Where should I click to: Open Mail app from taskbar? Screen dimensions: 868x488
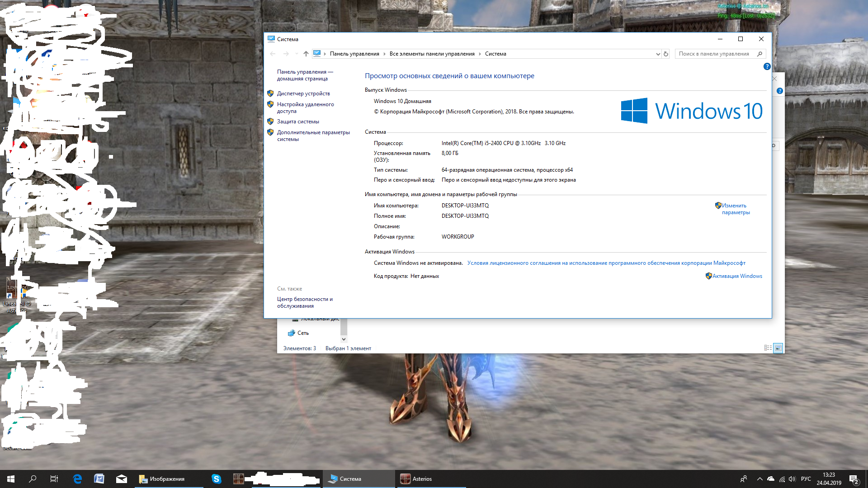click(121, 479)
